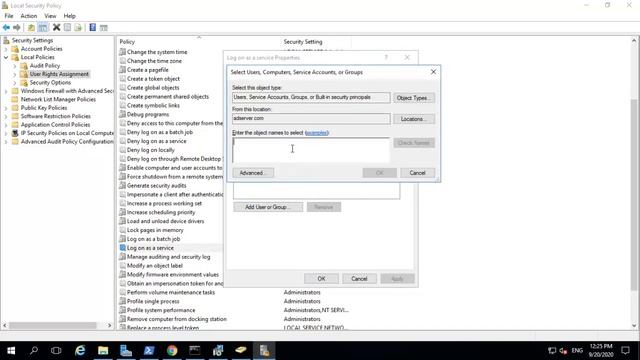This screenshot has height=360, width=640.
Task: Click the Up one level folder icon
Action: [31, 27]
